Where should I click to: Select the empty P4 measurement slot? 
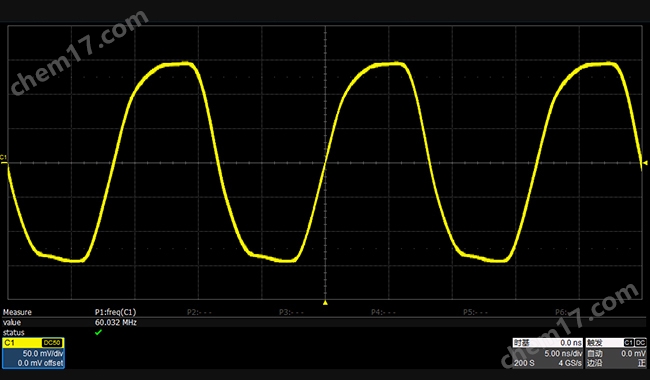[383, 312]
